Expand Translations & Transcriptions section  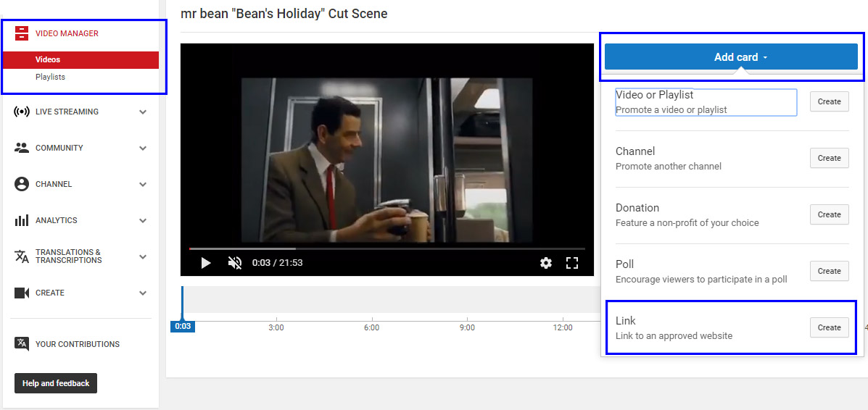(143, 256)
